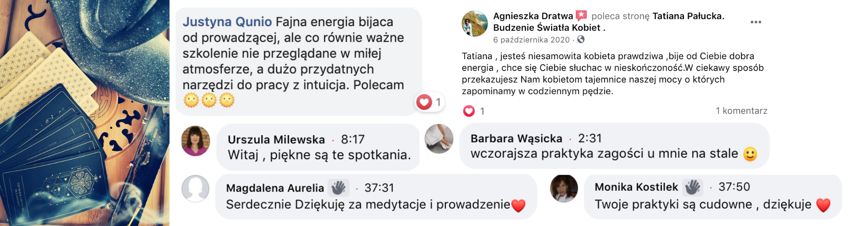
Task: Click Agnieszka Dratwa's profile avatar
Action: coord(475,24)
